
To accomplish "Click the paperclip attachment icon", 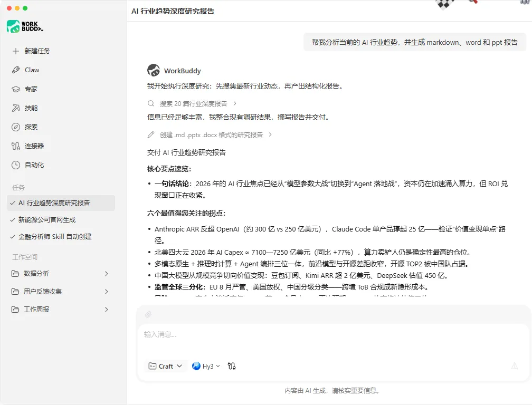I will pyautogui.click(x=148, y=314).
